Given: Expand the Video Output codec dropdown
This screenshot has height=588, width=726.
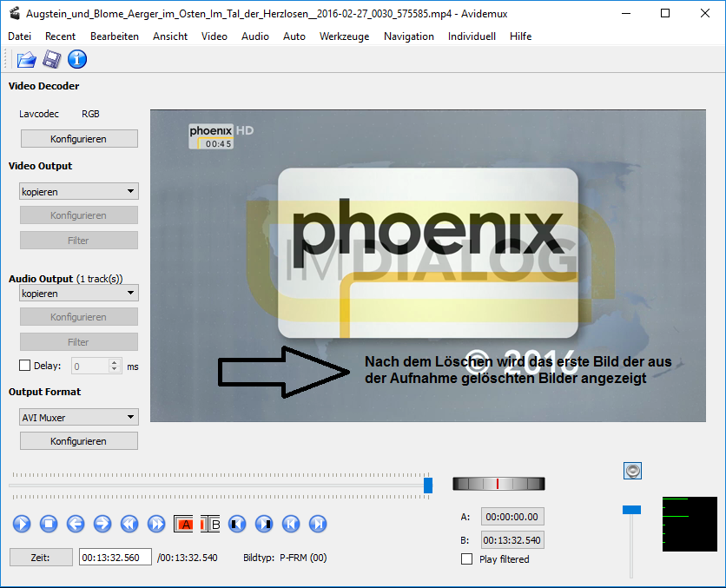Looking at the screenshot, I should tap(79, 191).
